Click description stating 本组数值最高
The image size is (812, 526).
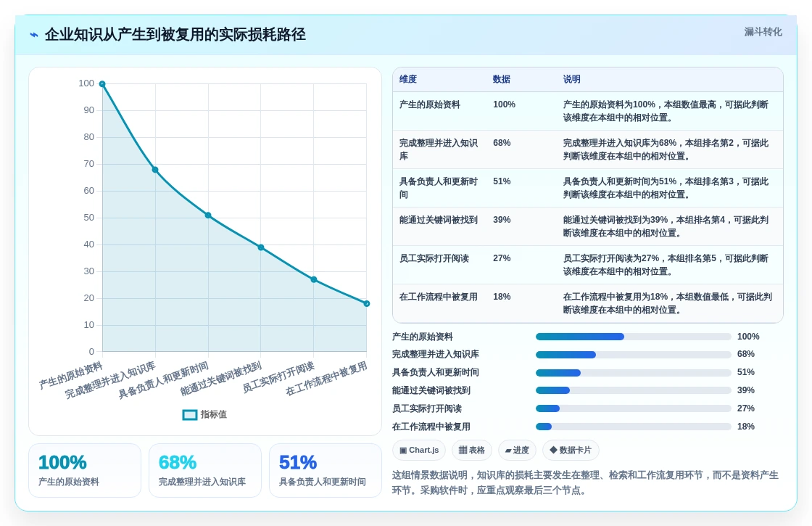(666, 111)
